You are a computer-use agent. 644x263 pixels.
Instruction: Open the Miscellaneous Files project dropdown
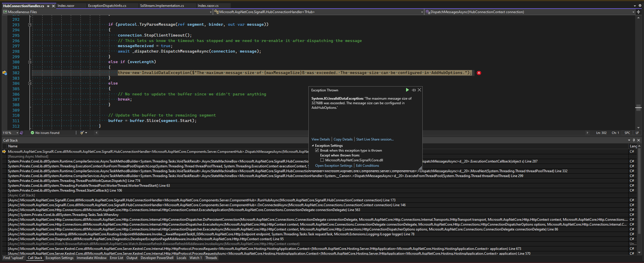(211, 12)
